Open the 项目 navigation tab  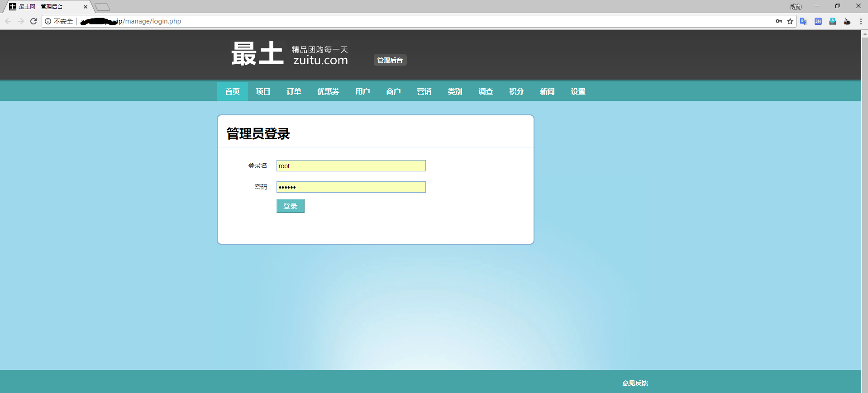[263, 91]
